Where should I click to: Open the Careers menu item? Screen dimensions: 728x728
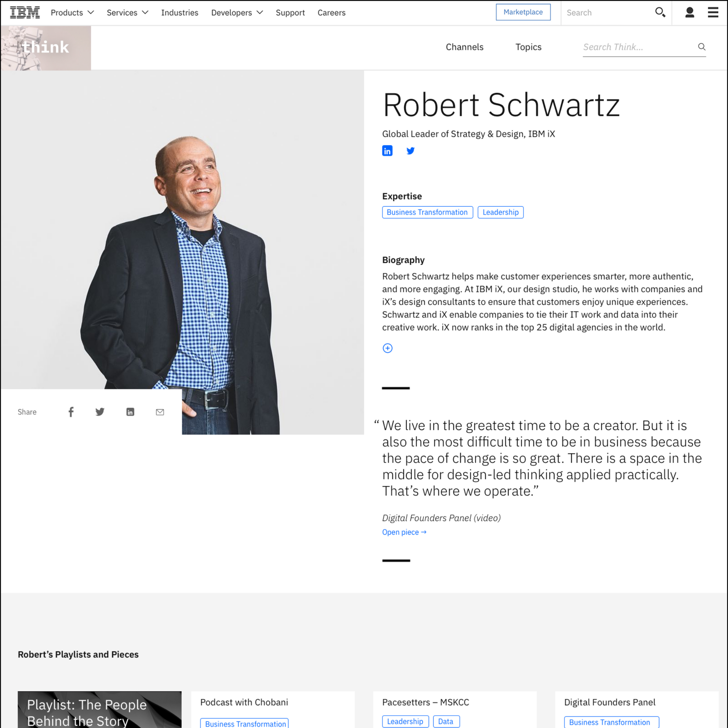pos(332,12)
